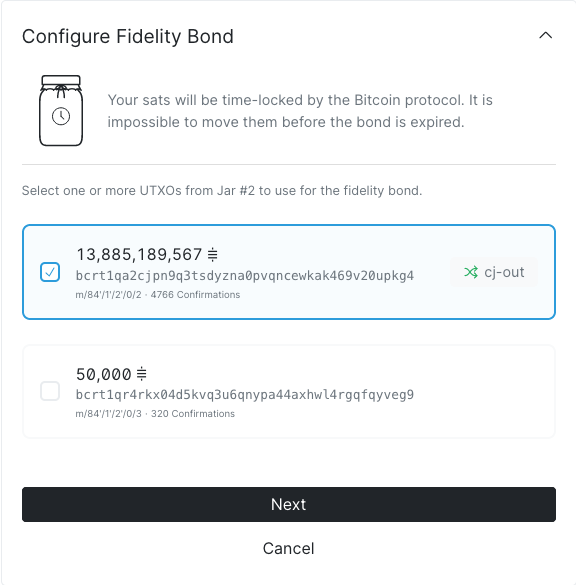Click the 13,885,189,567 amount text

coord(139,254)
